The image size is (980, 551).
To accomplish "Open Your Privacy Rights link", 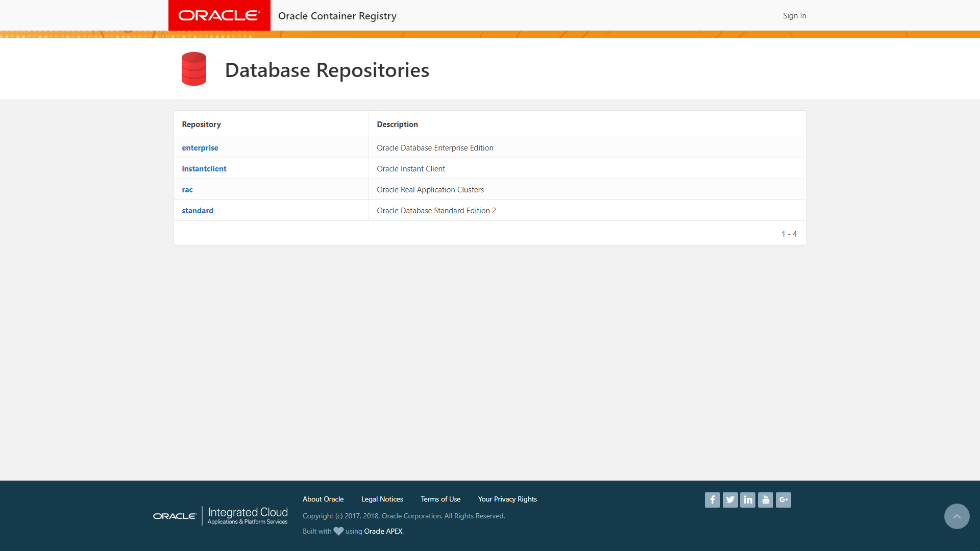I will (x=507, y=499).
